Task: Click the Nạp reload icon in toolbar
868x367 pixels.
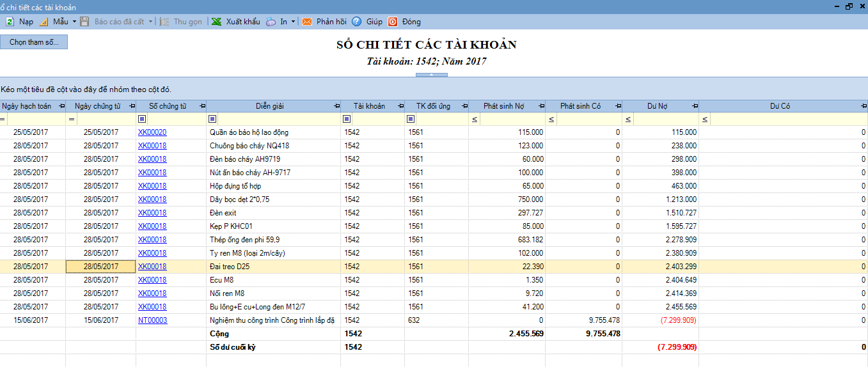Action: click(x=10, y=22)
